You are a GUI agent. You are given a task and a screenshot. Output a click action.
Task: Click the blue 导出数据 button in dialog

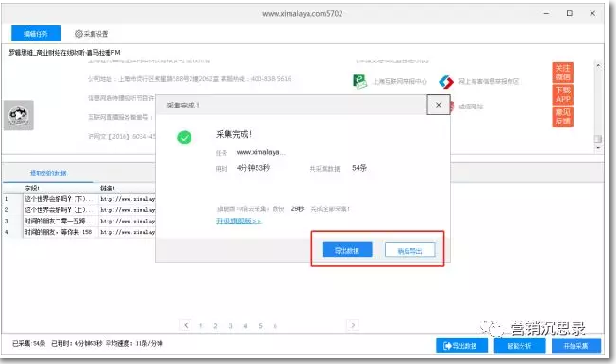tap(347, 250)
